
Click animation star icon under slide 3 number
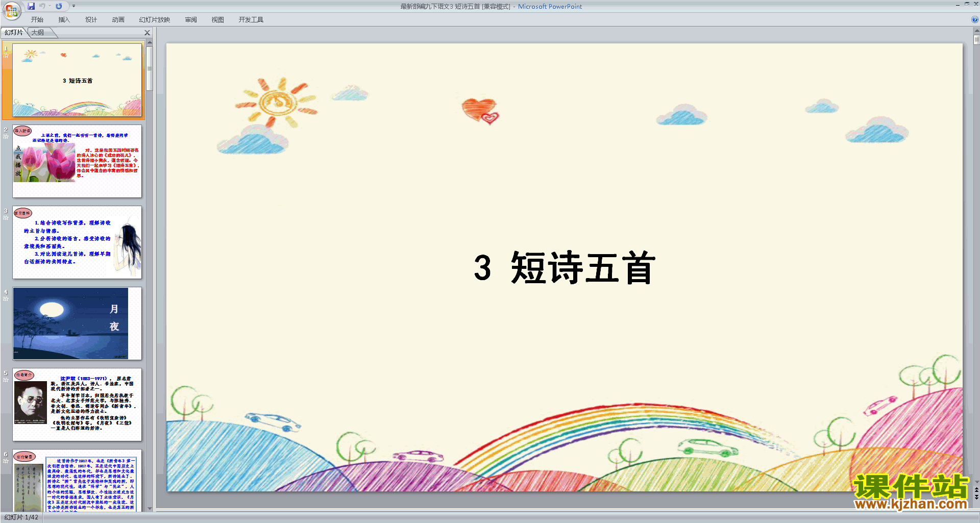6,218
